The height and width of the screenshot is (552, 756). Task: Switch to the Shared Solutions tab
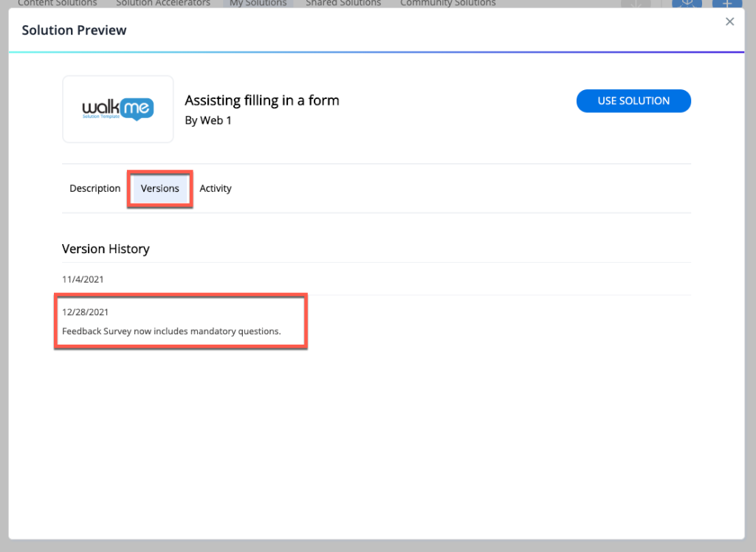point(343,4)
